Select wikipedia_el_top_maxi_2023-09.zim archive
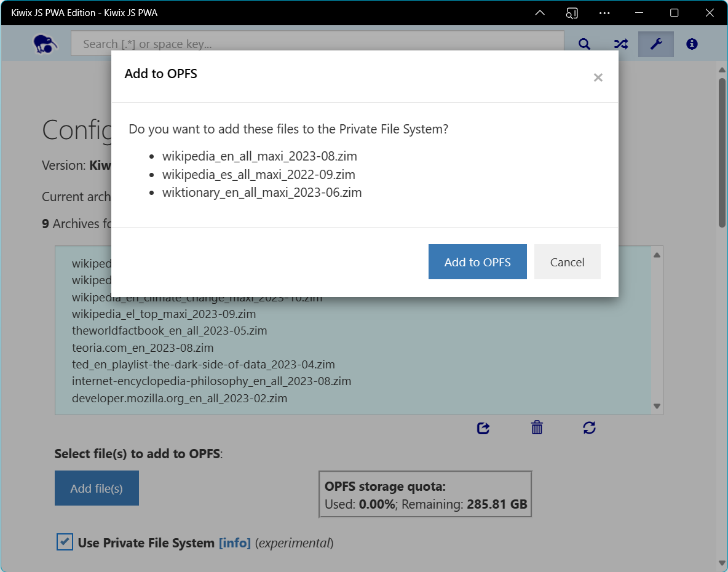This screenshot has width=728, height=572. pyautogui.click(x=151, y=313)
